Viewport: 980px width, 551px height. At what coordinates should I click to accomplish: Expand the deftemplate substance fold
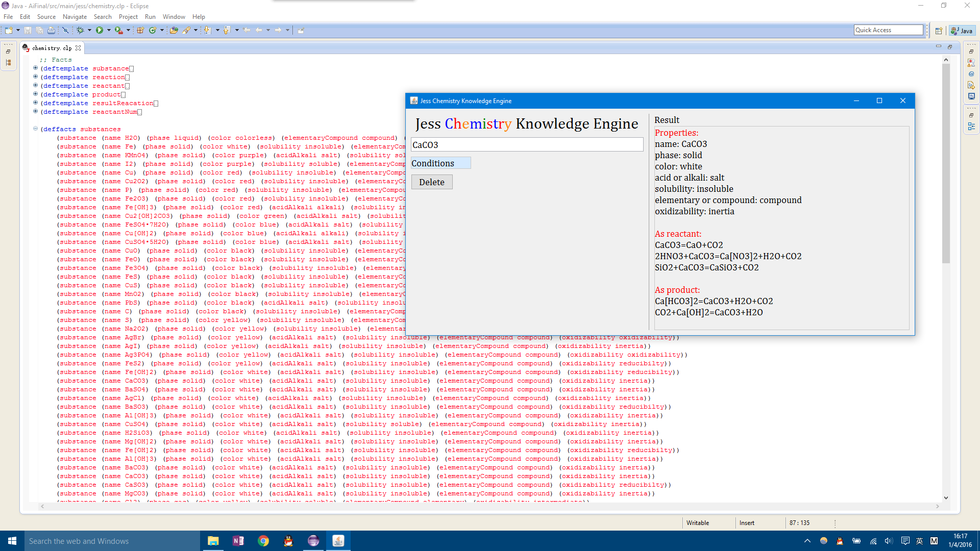click(35, 68)
